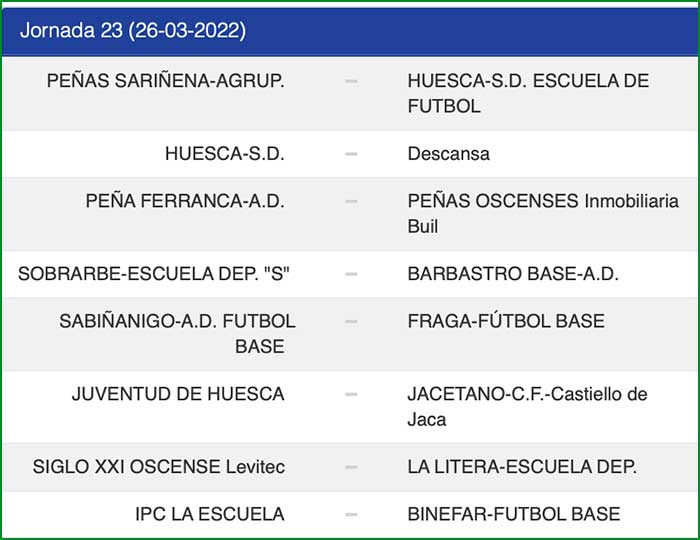The width and height of the screenshot is (700, 540).
Task: Select SIGLO XXI OSCENSE Levitec
Action: tap(159, 466)
